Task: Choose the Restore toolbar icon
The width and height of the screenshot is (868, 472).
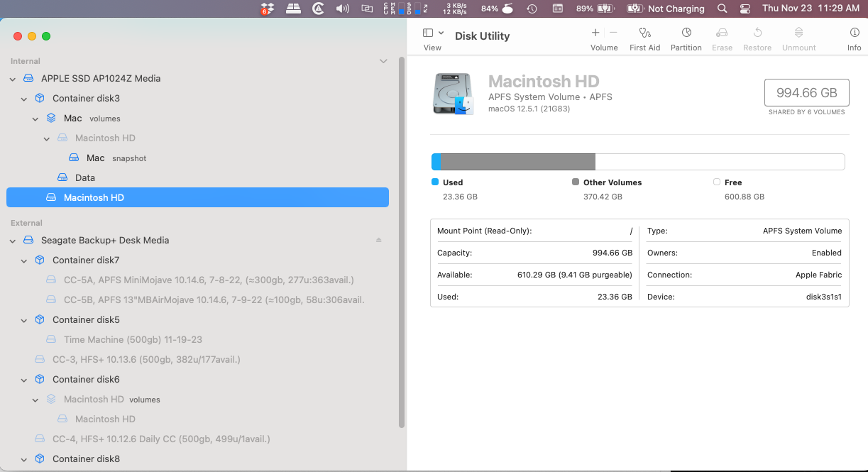Action: [757, 33]
